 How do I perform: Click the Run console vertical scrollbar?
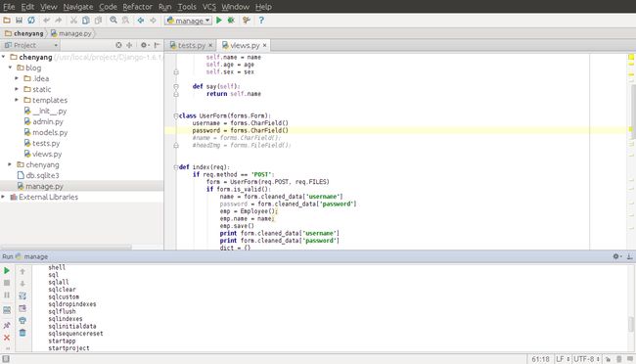tap(631, 324)
